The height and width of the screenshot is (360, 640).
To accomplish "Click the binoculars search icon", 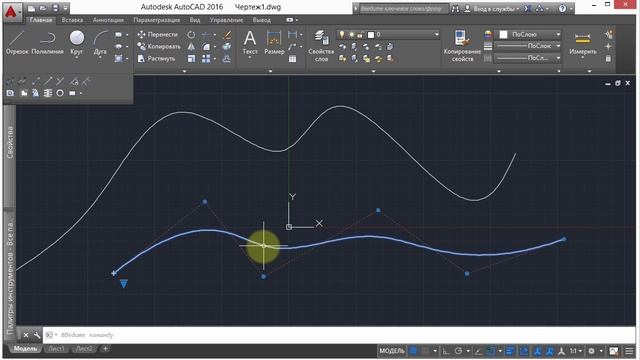I will [455, 8].
